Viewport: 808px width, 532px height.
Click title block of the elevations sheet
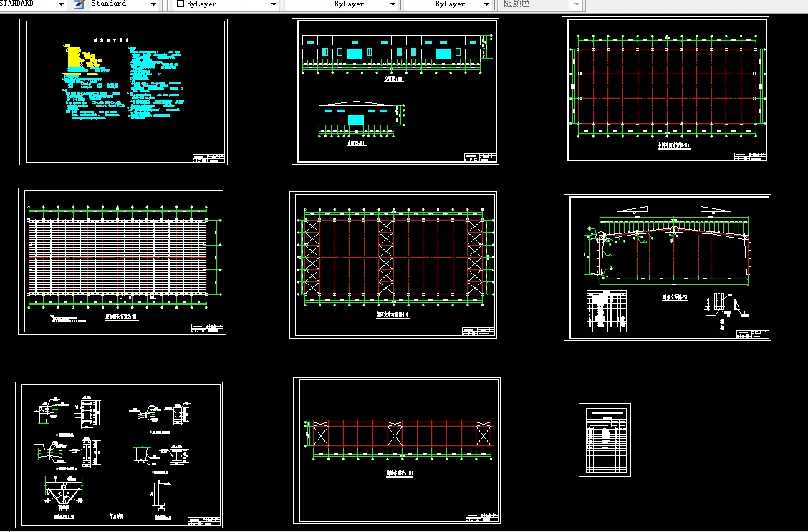(480, 157)
